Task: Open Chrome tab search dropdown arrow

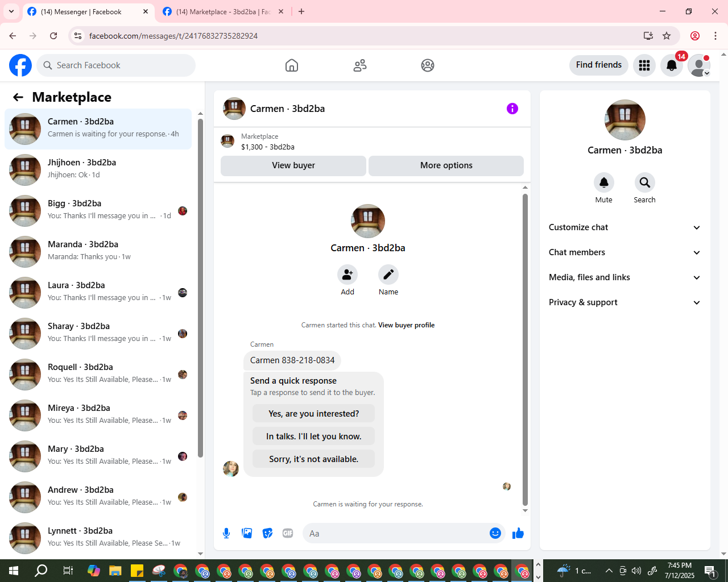Action: pyautogui.click(x=11, y=11)
